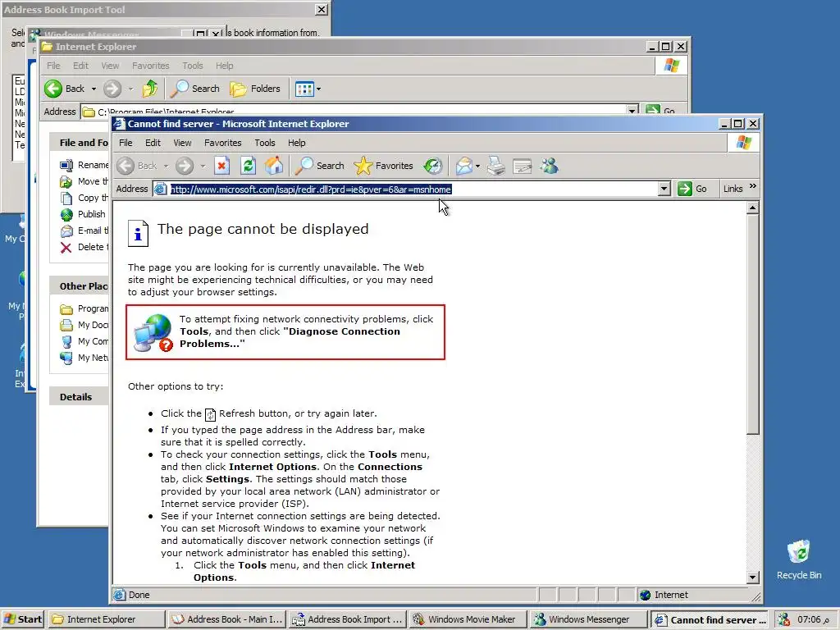Click the Go button in Explorer folder window
Image resolution: width=840 pixels, height=630 pixels.
[x=660, y=111]
